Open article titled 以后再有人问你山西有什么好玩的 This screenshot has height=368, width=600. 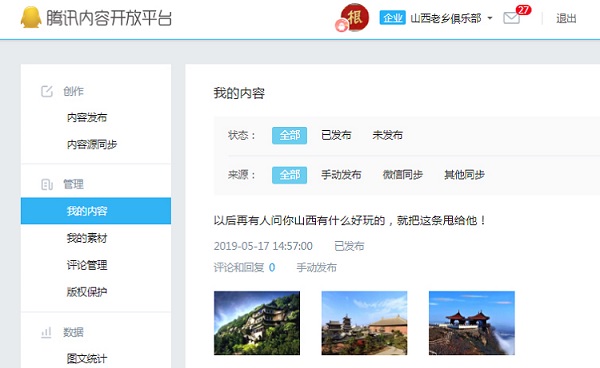(x=350, y=220)
